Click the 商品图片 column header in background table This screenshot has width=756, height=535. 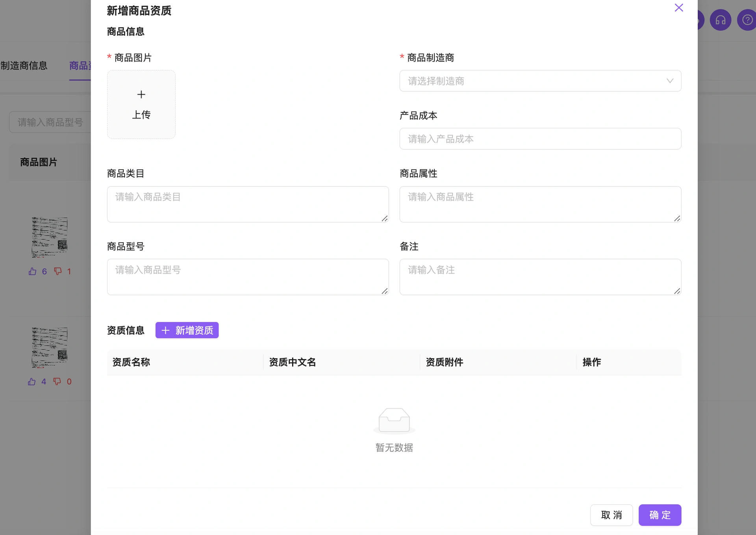click(x=39, y=162)
